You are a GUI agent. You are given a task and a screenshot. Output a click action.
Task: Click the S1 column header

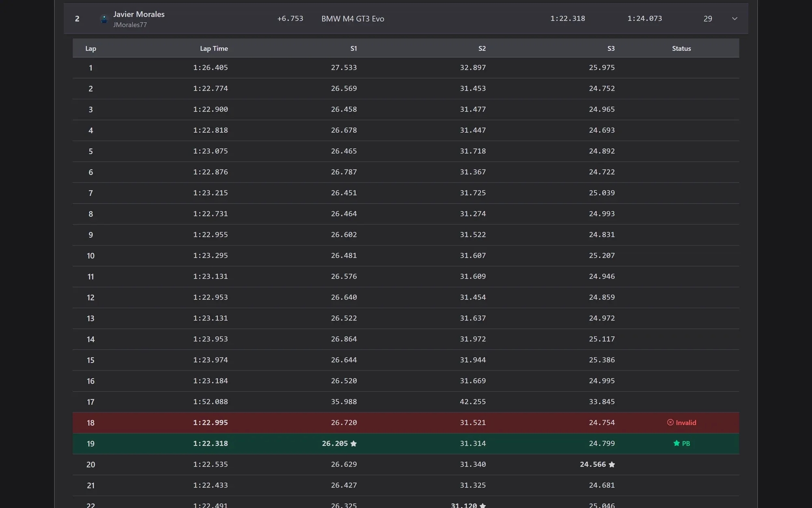coord(354,48)
